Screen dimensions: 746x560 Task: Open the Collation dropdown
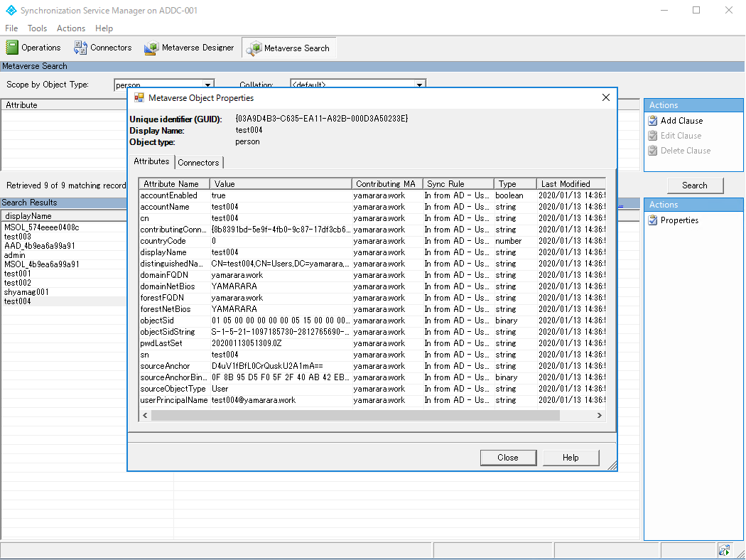[421, 83]
